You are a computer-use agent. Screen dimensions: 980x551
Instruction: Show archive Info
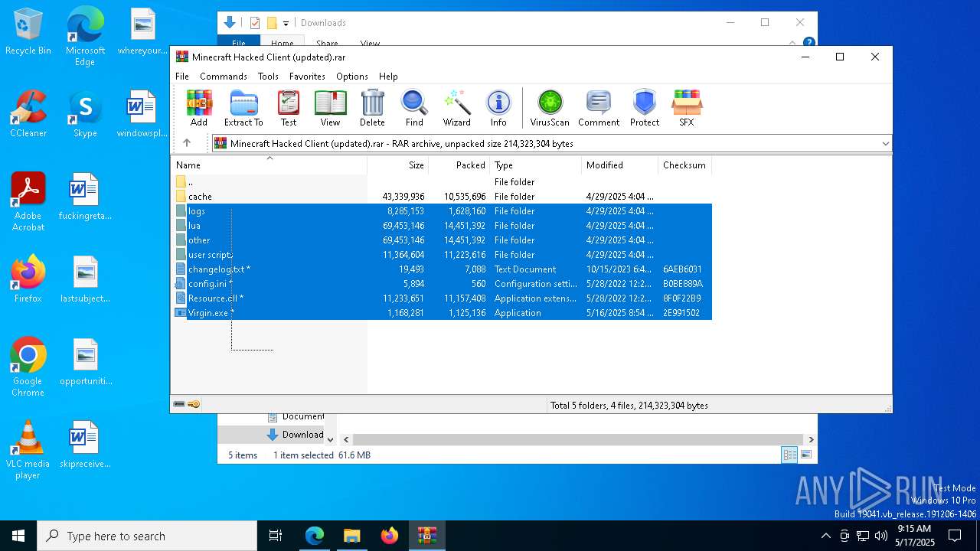[498, 108]
